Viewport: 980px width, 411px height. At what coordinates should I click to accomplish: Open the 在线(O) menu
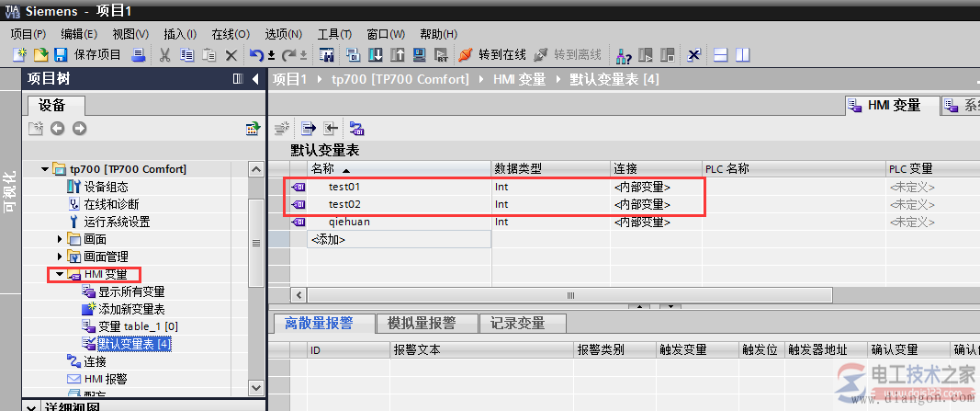pos(230,34)
